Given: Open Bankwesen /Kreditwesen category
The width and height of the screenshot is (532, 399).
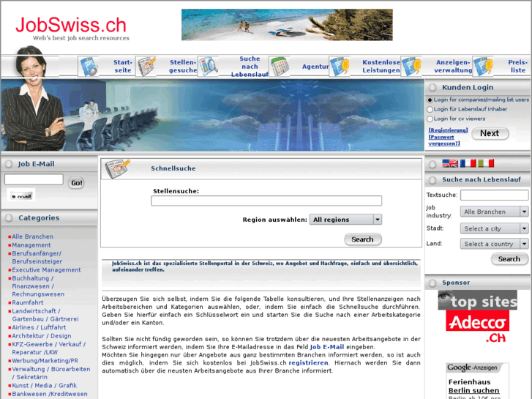Looking at the screenshot, I should [50, 394].
